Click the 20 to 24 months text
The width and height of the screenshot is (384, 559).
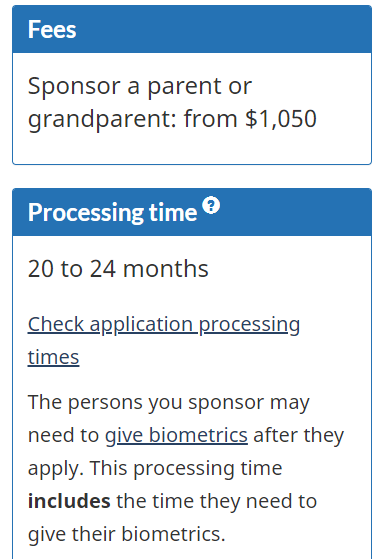(118, 268)
